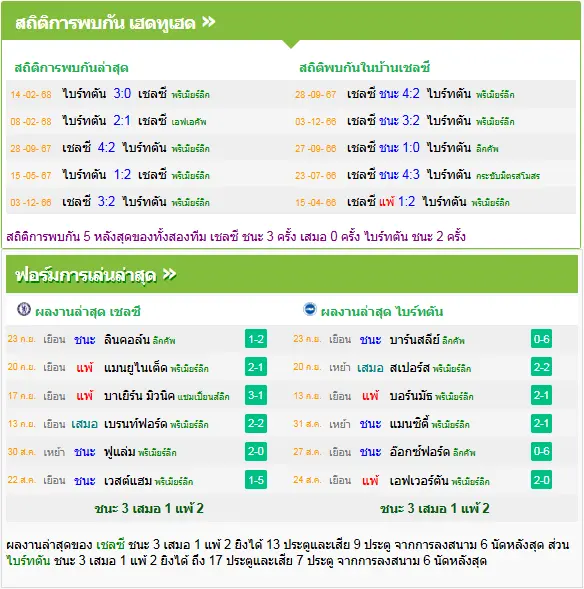Click the 2-1 score badge for บอร์นมัธ
Viewport: 584px width, 589px height.
tap(541, 395)
